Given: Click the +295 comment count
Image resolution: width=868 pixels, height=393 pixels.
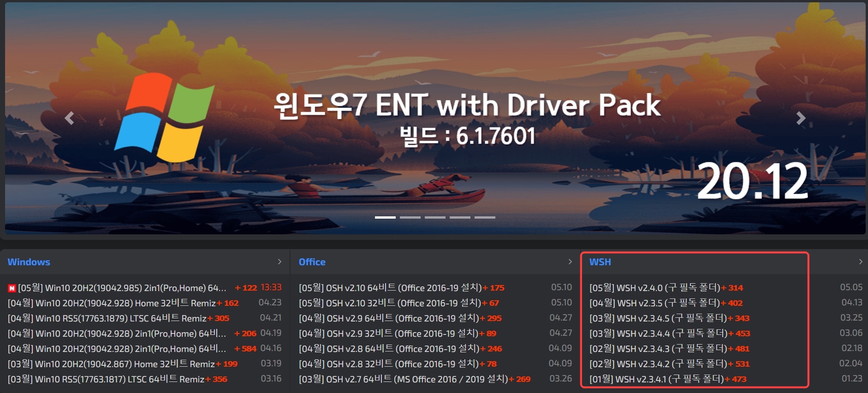Looking at the screenshot, I should click(491, 318).
